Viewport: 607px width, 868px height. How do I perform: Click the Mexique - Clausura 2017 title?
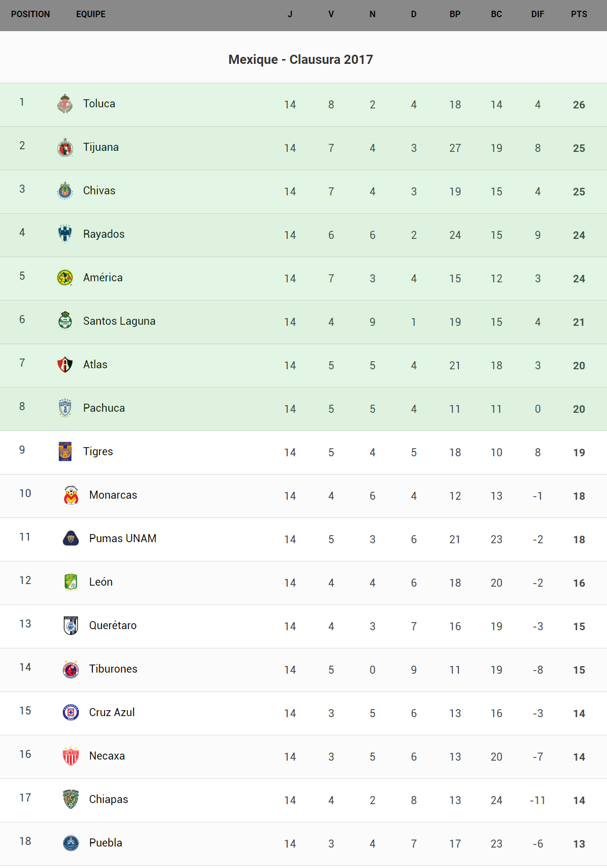tap(301, 60)
